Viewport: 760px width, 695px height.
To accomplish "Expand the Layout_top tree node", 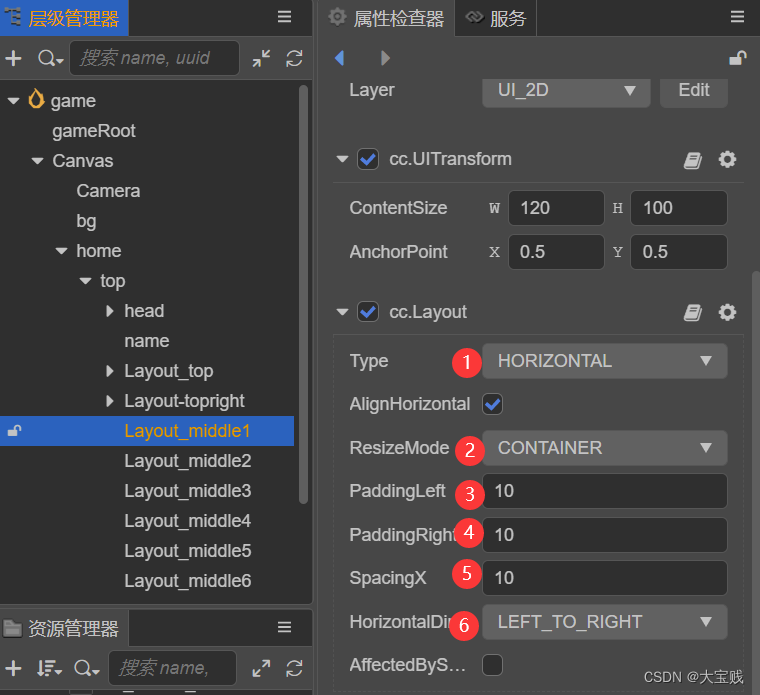I will (x=110, y=371).
